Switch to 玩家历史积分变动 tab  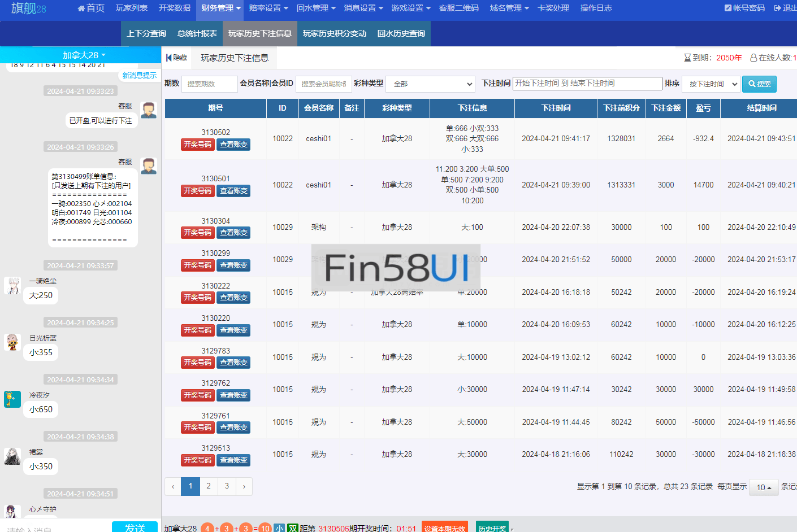point(335,34)
